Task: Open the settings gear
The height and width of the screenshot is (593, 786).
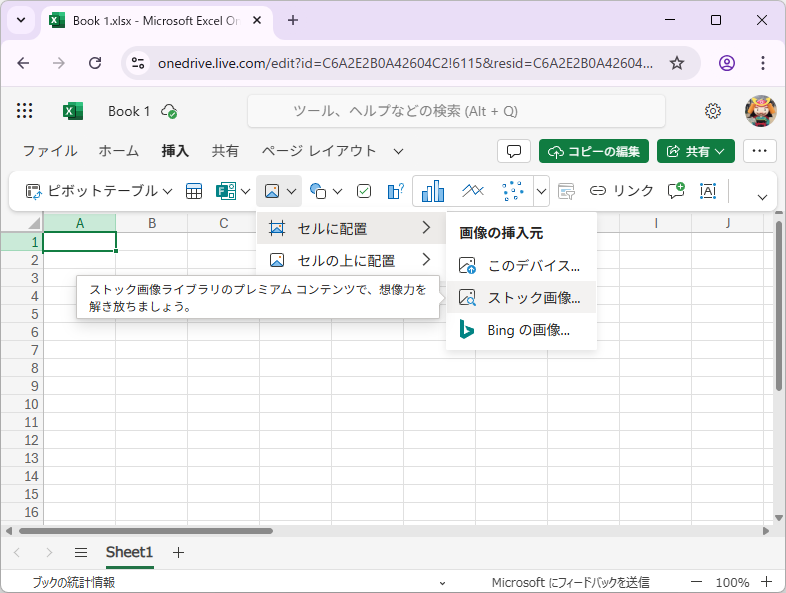Action: [713, 111]
